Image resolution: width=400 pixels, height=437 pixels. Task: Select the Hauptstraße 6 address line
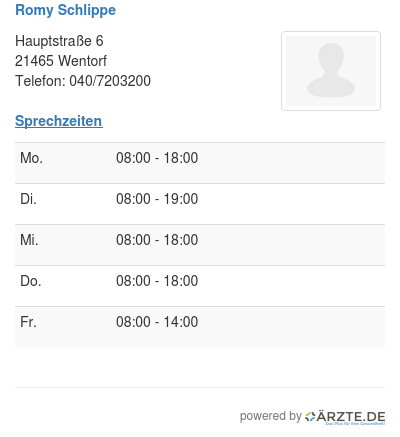pos(59,41)
